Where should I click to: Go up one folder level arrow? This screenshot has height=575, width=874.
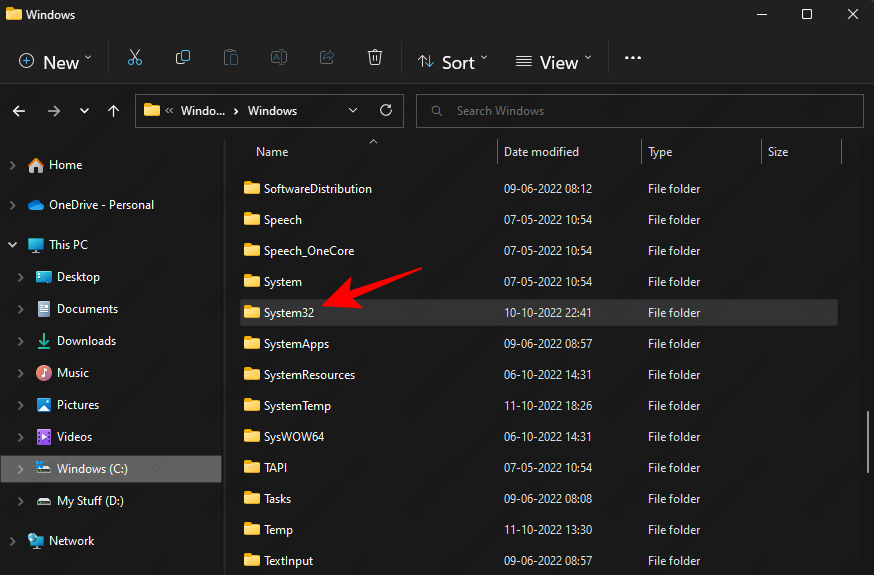click(x=113, y=111)
